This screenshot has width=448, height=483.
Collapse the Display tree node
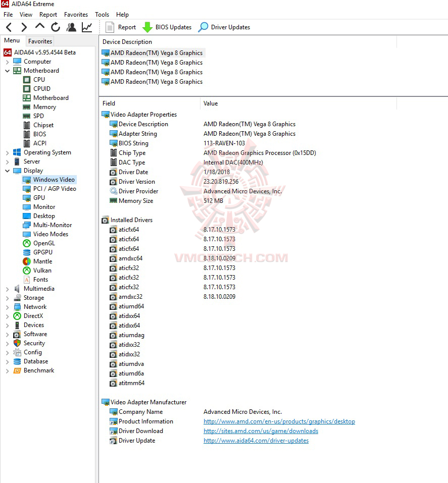point(8,171)
